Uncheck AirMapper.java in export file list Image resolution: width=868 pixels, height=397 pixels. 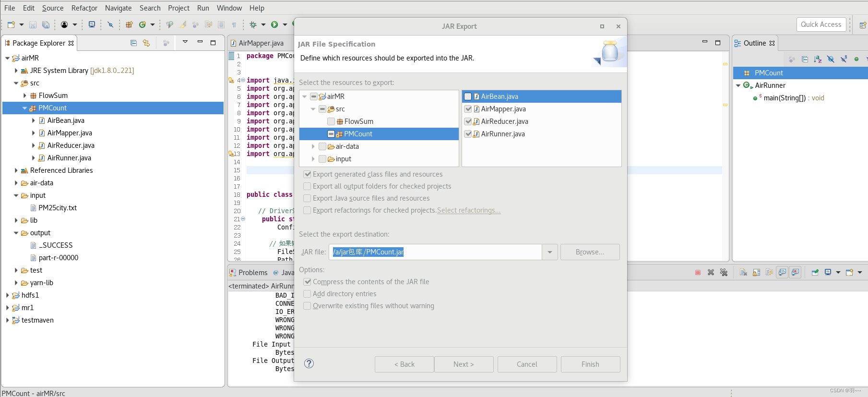point(468,109)
